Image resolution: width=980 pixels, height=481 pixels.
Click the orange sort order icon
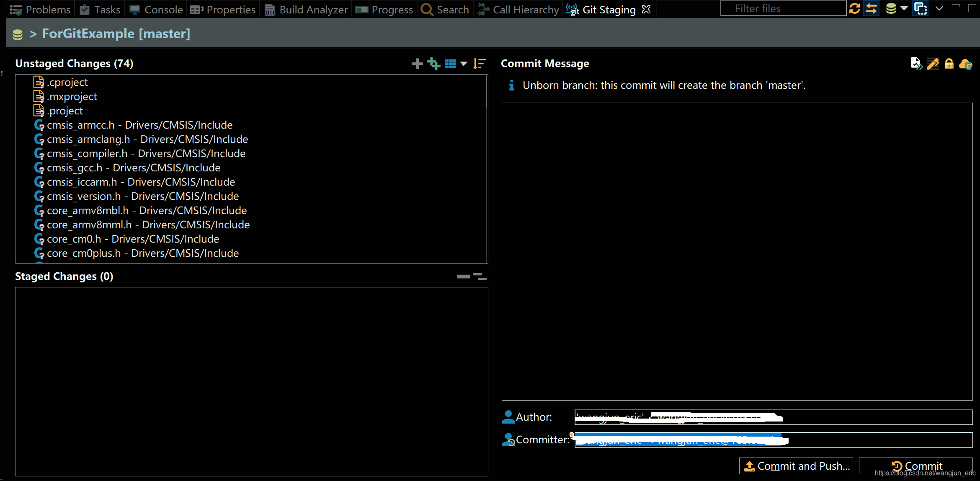click(x=480, y=64)
